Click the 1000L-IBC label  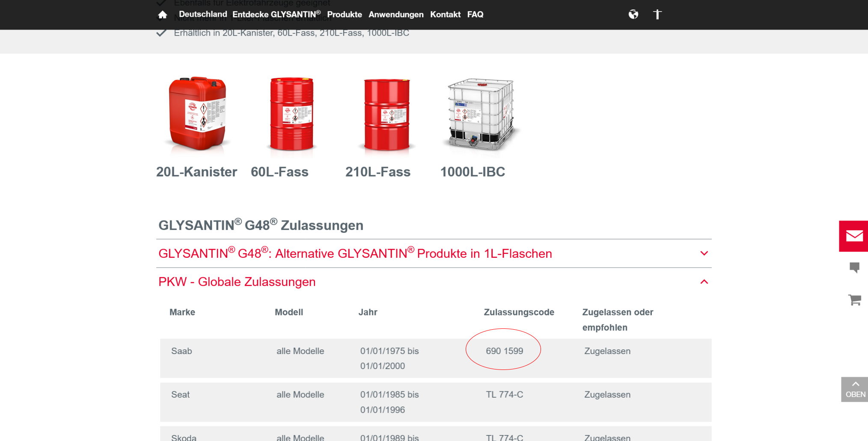pyautogui.click(x=473, y=172)
